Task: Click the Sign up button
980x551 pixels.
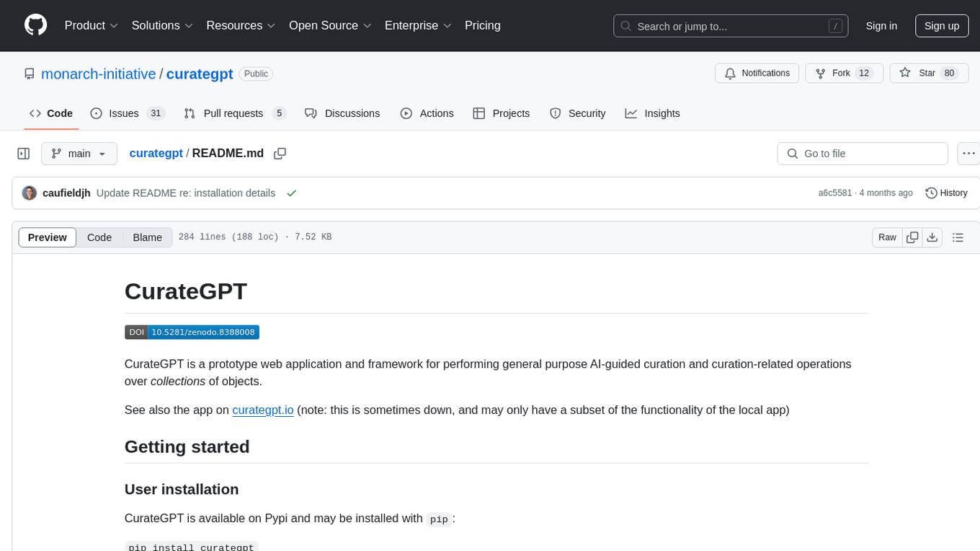Action: pos(942,25)
